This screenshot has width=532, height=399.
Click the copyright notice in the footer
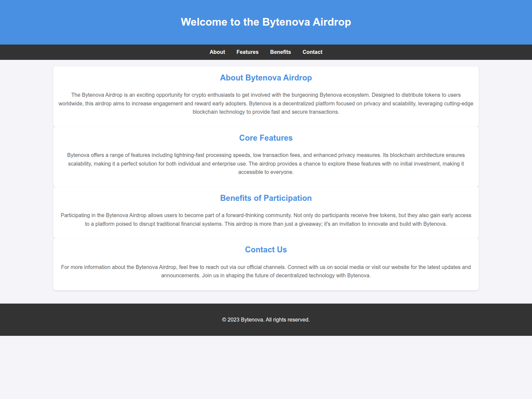(266, 319)
